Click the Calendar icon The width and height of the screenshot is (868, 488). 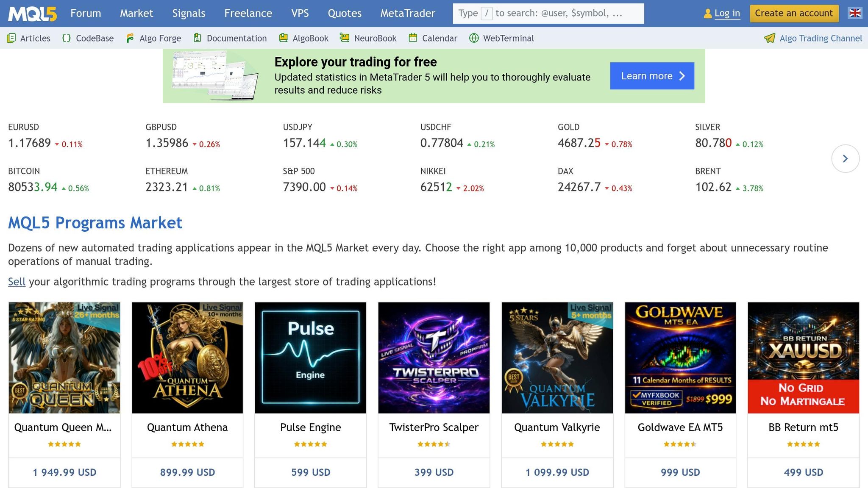(x=413, y=38)
